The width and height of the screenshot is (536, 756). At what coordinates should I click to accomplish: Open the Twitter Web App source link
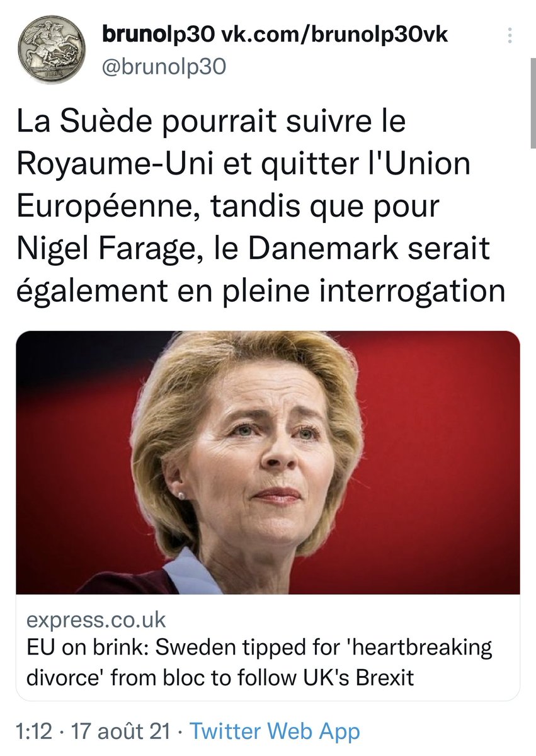click(x=275, y=732)
